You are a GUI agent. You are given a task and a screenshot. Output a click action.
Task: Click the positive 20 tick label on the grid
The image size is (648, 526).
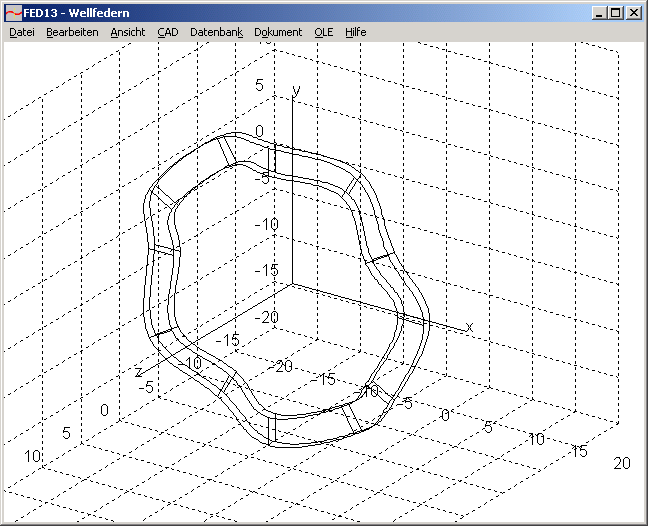point(622,462)
